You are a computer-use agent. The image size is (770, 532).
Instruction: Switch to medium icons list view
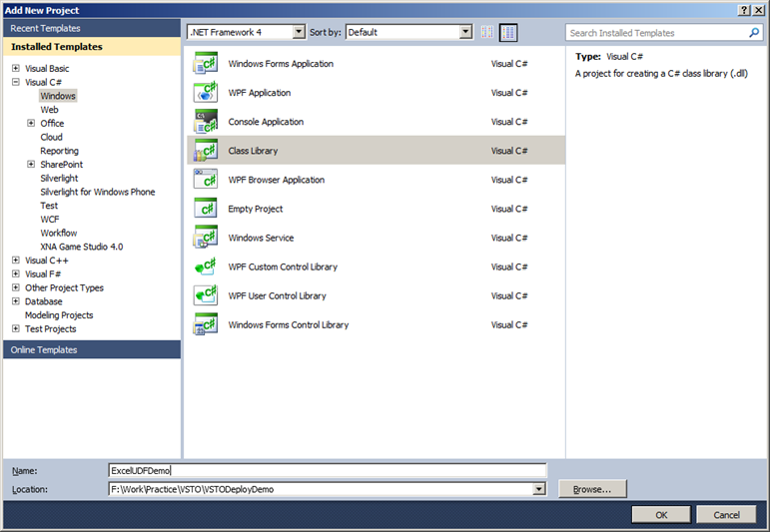[508, 32]
